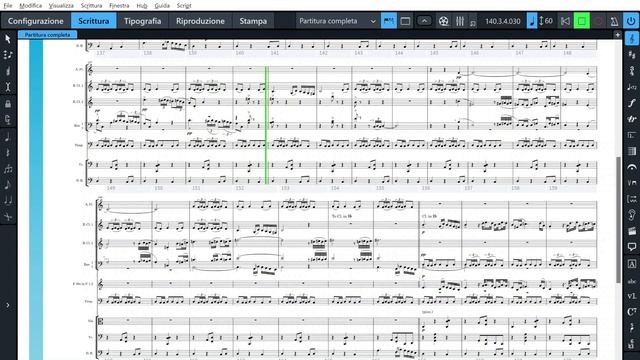The width and height of the screenshot is (640, 360).
Task: Open the key signatures panel icon
Action: click(631, 55)
